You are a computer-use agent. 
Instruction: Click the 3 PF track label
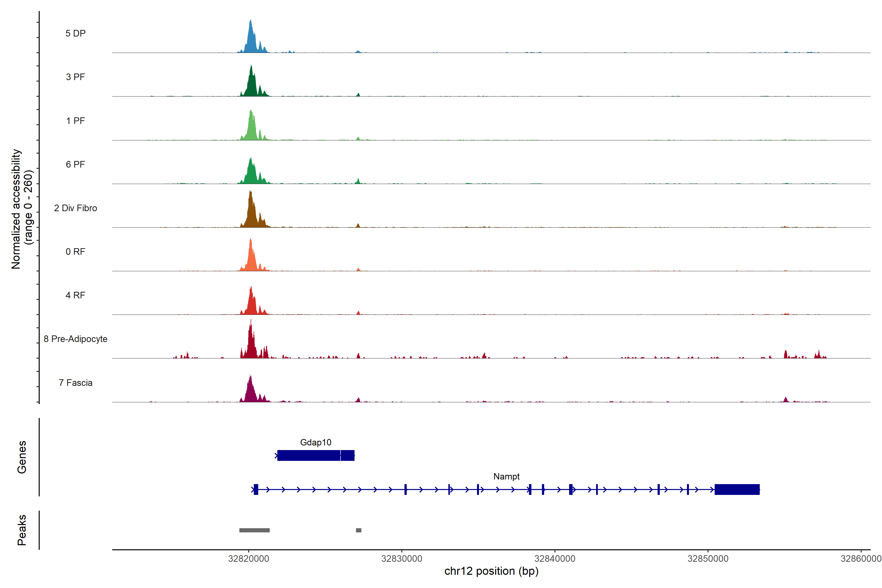pos(75,77)
